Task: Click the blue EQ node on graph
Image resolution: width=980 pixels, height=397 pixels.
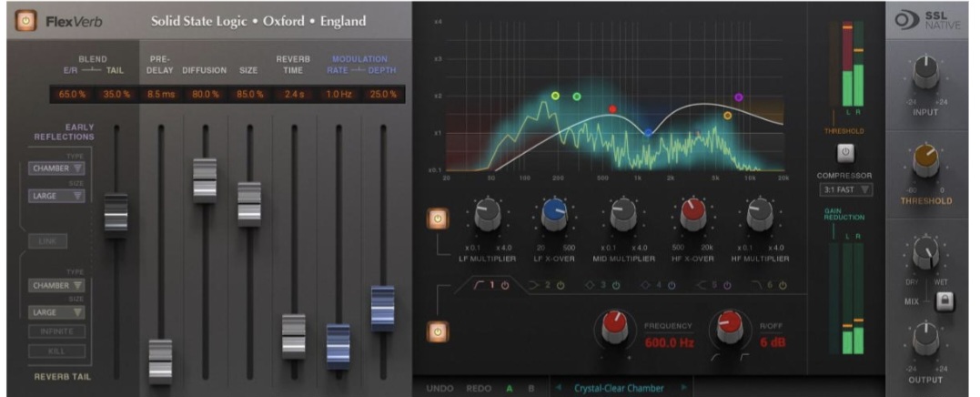Action: click(x=648, y=133)
